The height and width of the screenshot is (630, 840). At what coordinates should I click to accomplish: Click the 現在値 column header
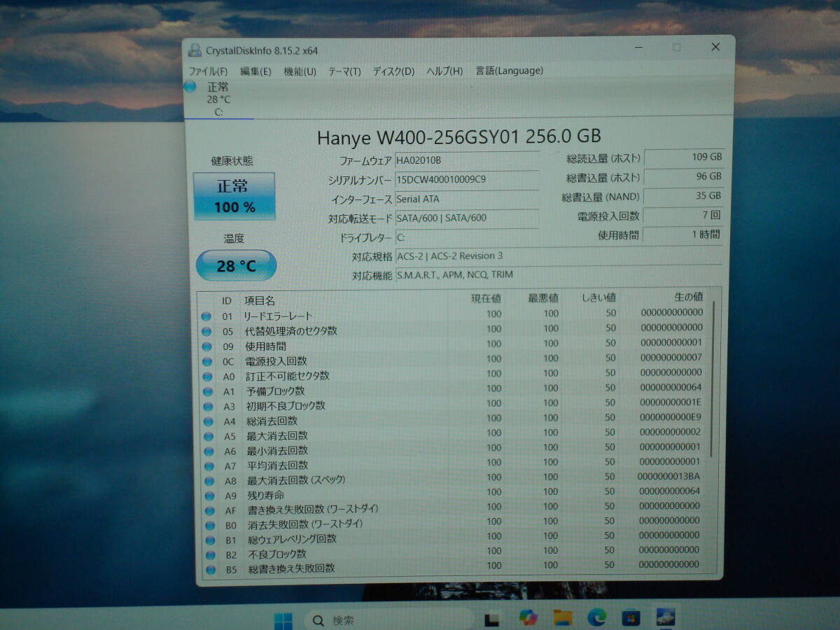[486, 299]
